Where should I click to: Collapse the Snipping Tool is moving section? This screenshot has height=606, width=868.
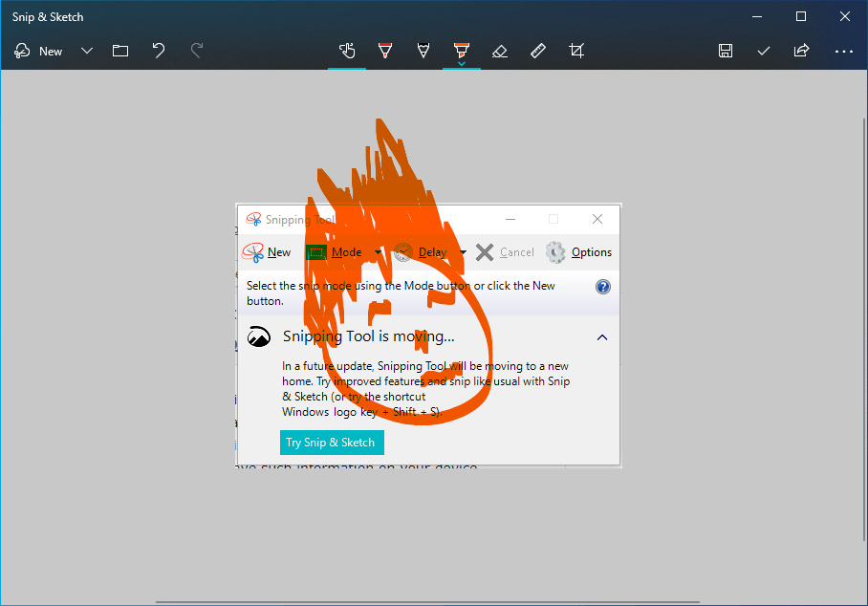pos(602,337)
